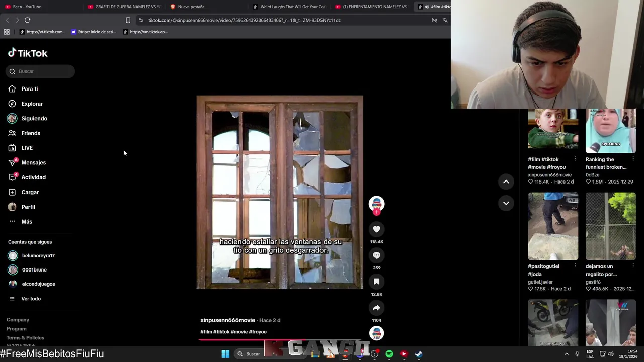This screenshot has width=644, height=362.
Task: Open the Ranking the funniest broken thumbnail
Action: (611, 131)
